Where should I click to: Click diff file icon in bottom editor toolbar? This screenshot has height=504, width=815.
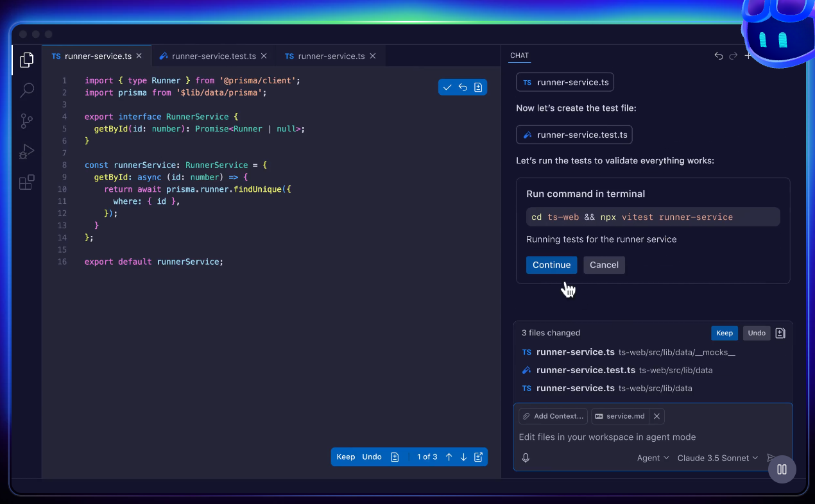pos(395,457)
